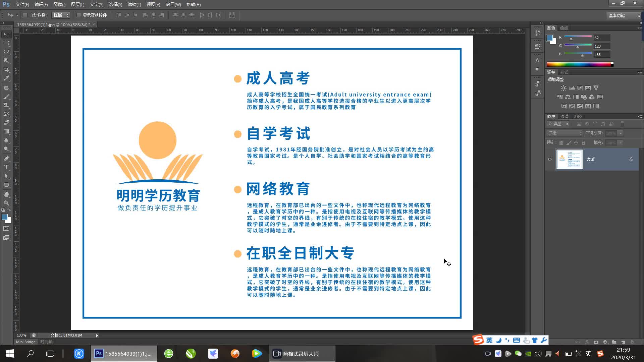Open the 正常 blend mode dropdown
This screenshot has width=644, height=362.
565,133
